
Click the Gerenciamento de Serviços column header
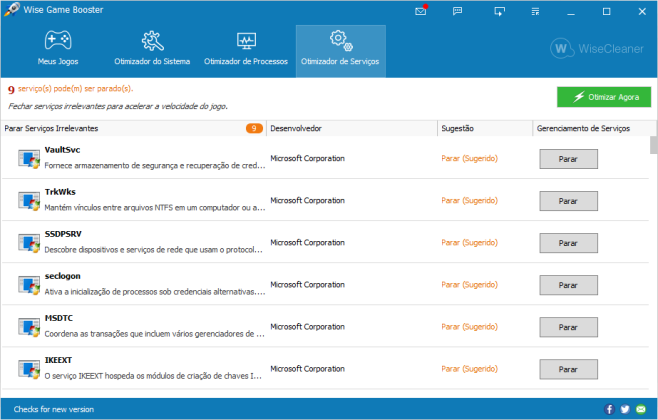pyautogui.click(x=591, y=128)
